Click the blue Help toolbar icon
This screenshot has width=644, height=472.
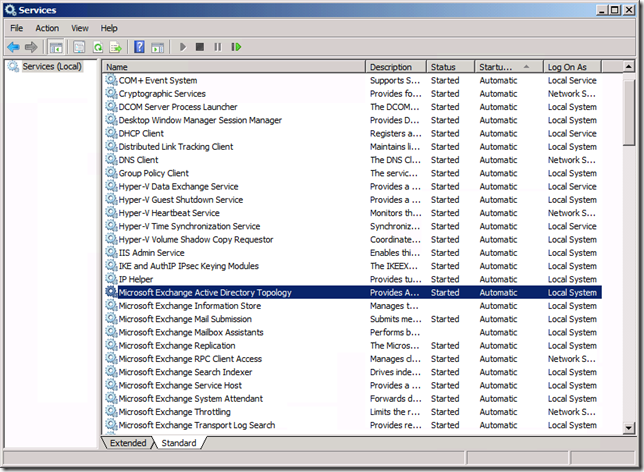tap(140, 47)
